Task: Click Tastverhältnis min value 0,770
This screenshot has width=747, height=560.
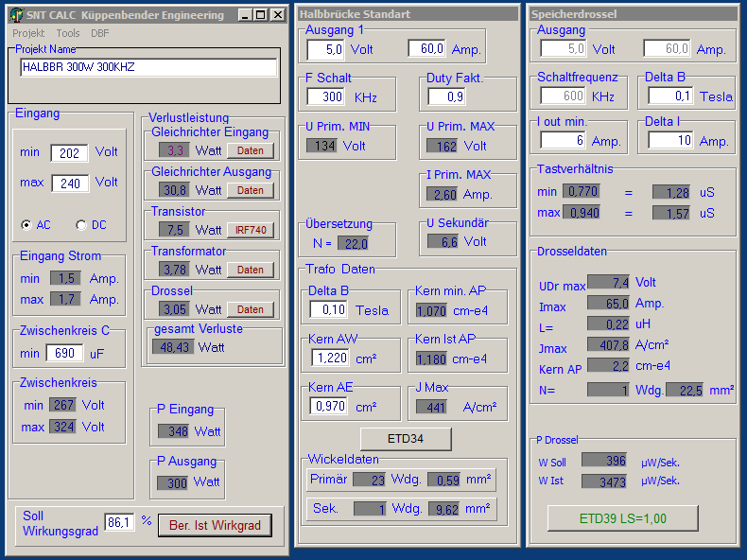Action: pos(582,192)
